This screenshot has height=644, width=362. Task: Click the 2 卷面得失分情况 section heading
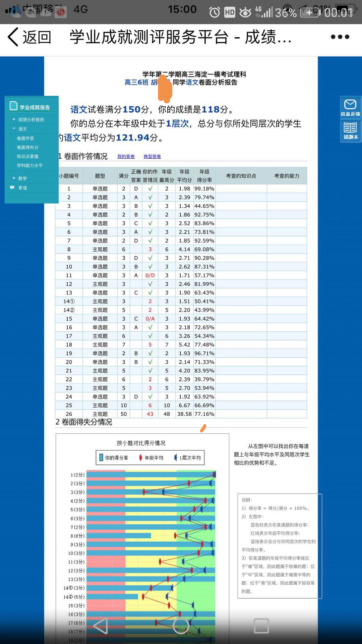[84, 422]
